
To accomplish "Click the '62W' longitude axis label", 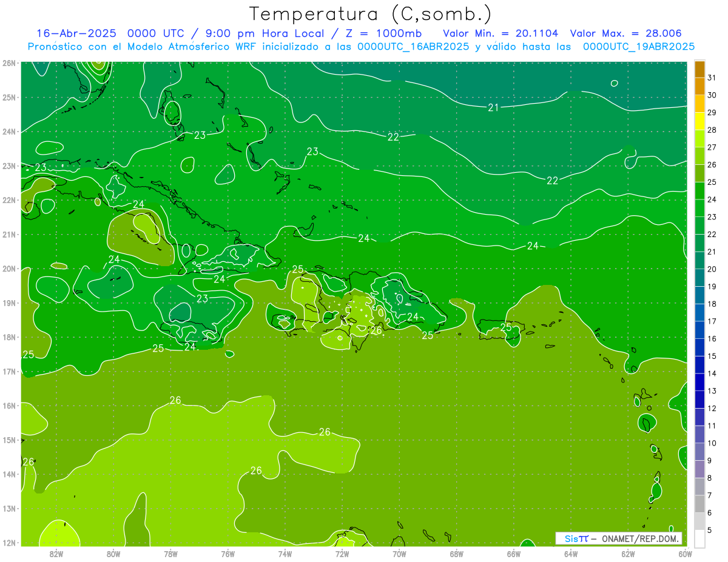I will coord(628,554).
